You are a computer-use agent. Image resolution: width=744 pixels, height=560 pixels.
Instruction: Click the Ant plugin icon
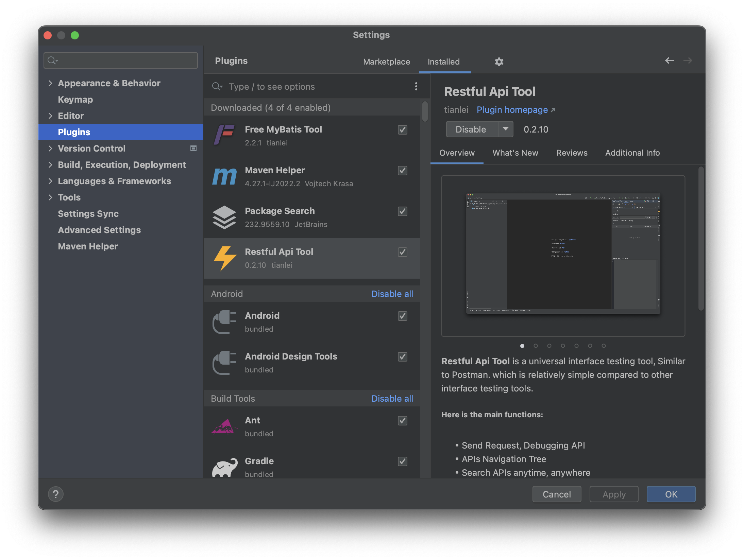tap(224, 426)
